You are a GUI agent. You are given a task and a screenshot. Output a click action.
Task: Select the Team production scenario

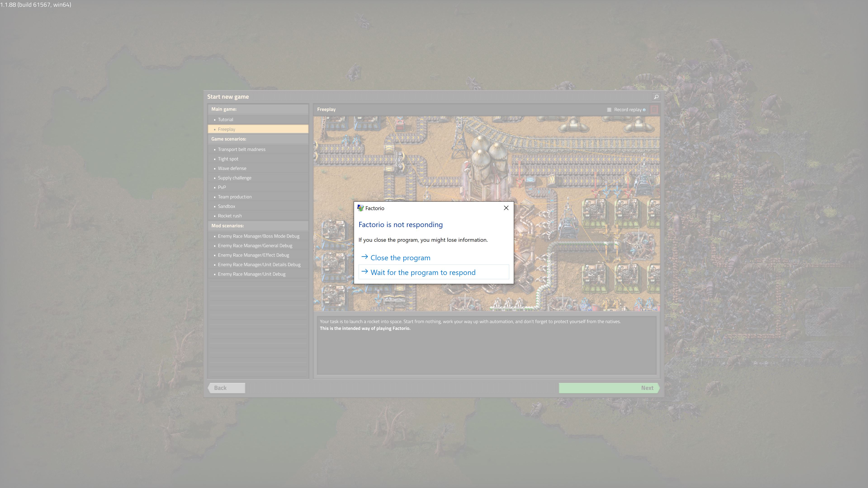click(x=258, y=197)
